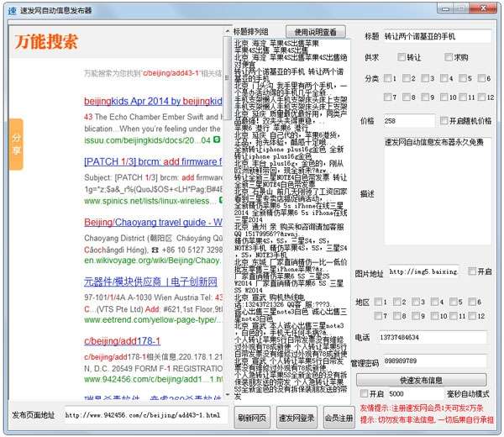This screenshot has height=437, width=504.
Task: Enable 开启 毫秒自动模式 checkbox
Action: point(364,393)
